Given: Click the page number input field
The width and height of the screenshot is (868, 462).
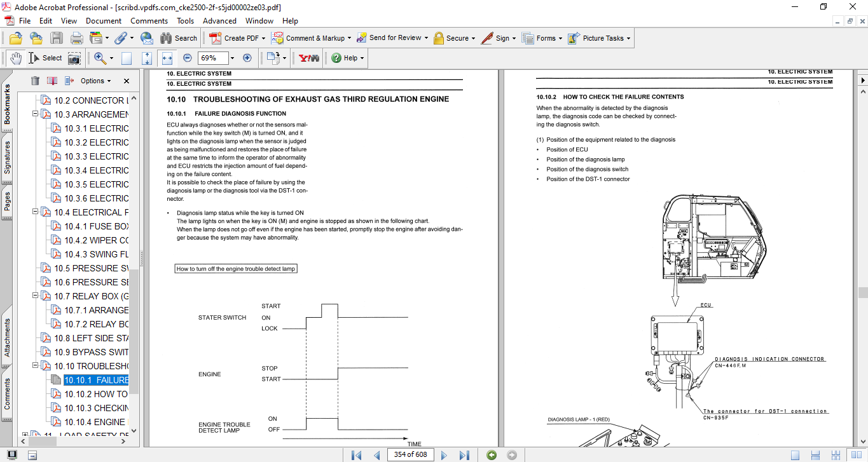Looking at the screenshot, I should [411, 454].
